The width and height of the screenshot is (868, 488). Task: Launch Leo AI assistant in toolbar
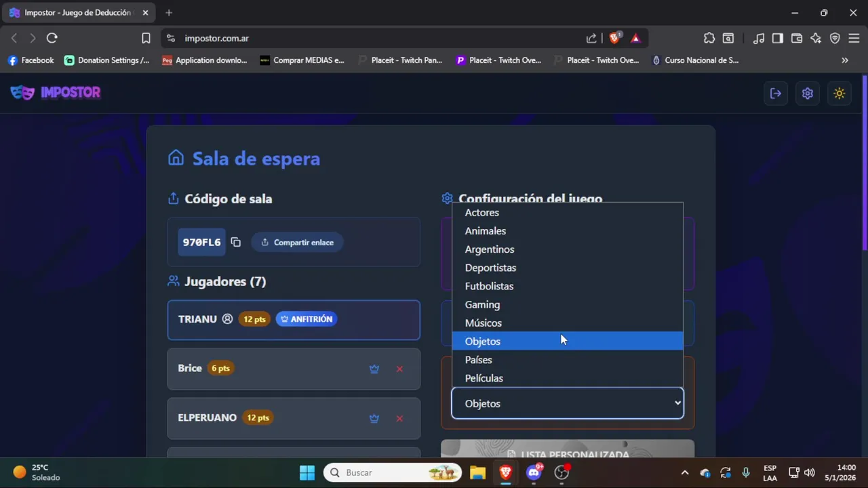[816, 38]
